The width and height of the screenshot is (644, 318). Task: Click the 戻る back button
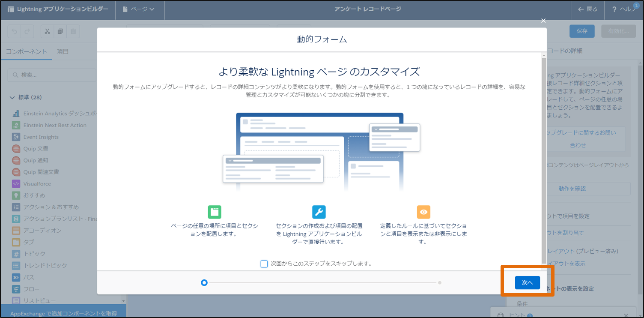[x=587, y=9]
